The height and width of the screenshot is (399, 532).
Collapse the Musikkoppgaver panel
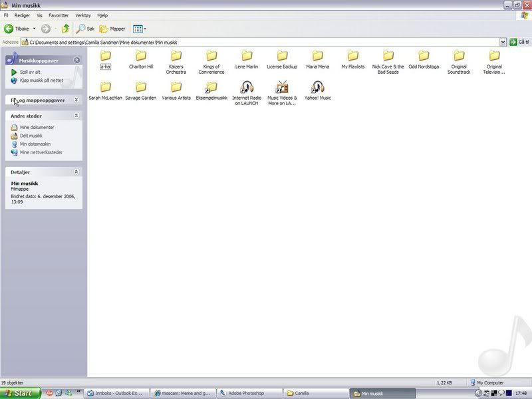[76, 61]
